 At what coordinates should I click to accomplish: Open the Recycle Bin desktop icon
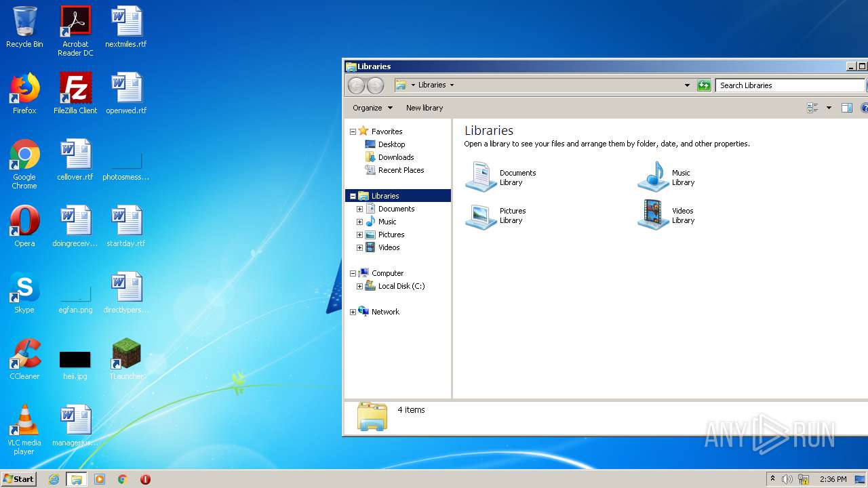(24, 27)
